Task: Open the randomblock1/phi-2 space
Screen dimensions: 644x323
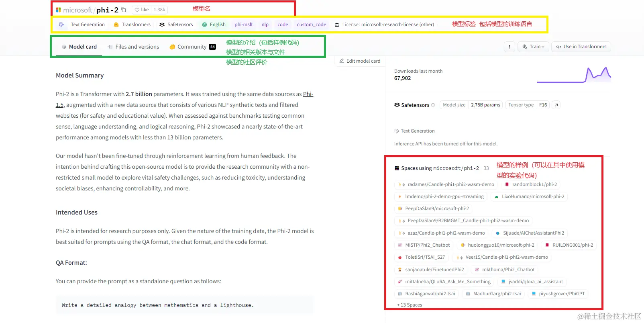Action: 530,184
